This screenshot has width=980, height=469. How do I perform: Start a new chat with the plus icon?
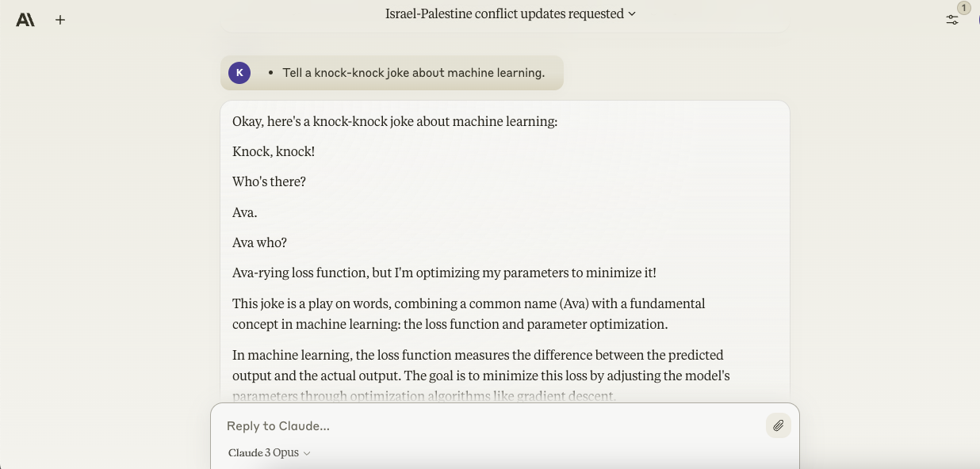pyautogui.click(x=60, y=20)
